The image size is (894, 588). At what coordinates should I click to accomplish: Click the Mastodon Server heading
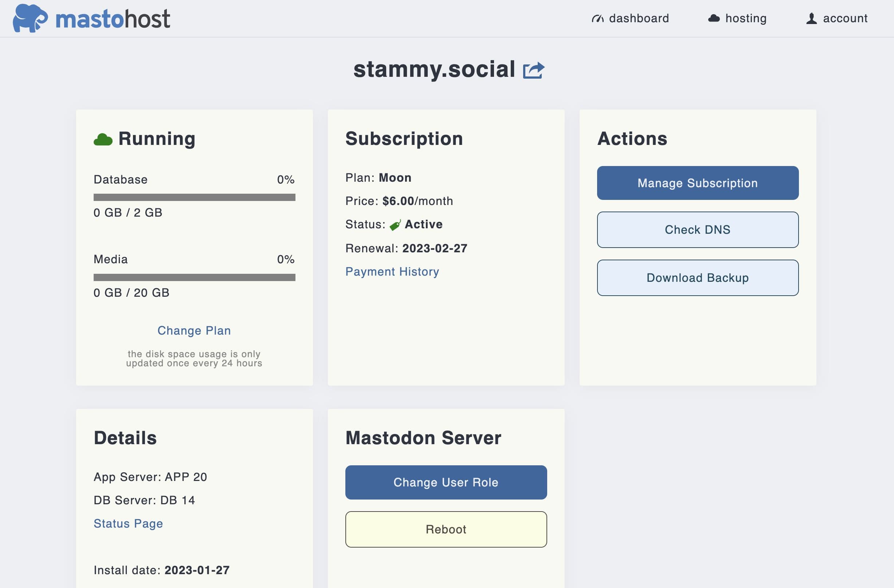[x=423, y=438]
